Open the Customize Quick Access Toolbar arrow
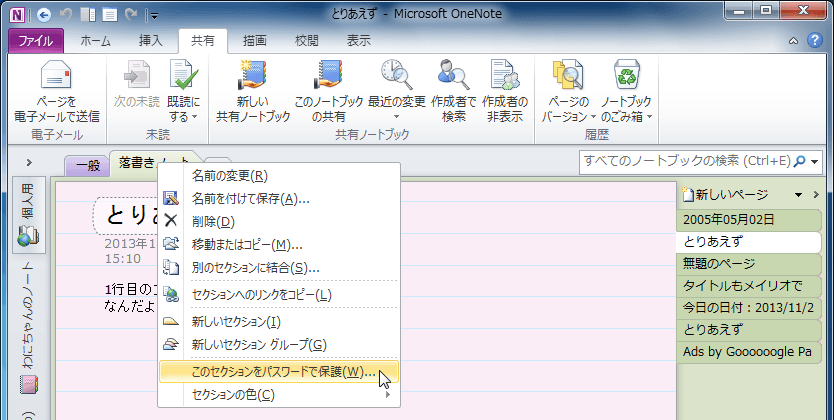The height and width of the screenshot is (420, 834). pos(154,15)
